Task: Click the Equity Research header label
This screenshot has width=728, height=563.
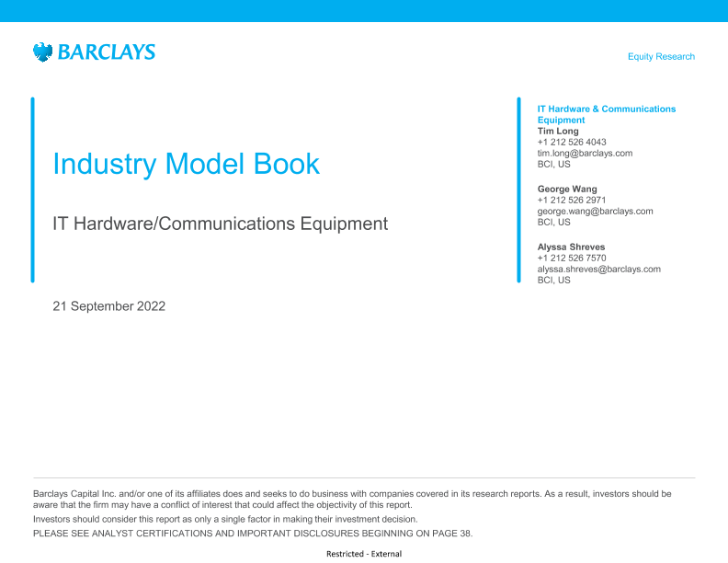Action: tap(661, 57)
